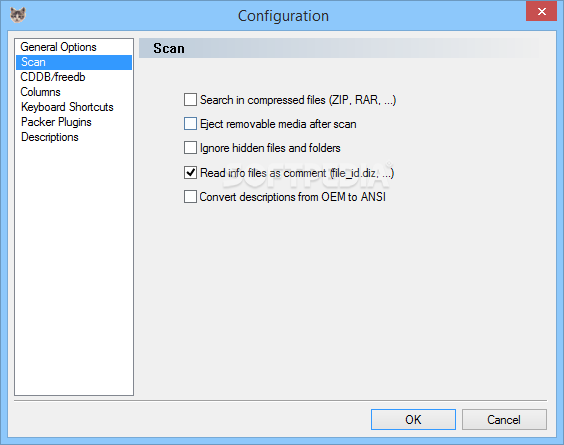Select the Scan category in sidebar
The width and height of the screenshot is (564, 445).
pyautogui.click(x=74, y=62)
